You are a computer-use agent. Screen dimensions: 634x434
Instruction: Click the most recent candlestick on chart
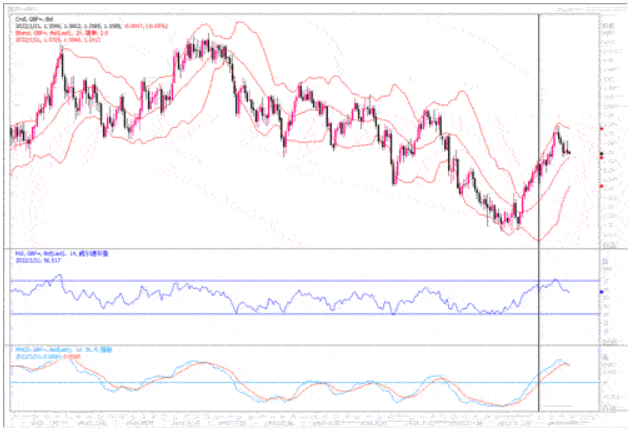click(569, 152)
